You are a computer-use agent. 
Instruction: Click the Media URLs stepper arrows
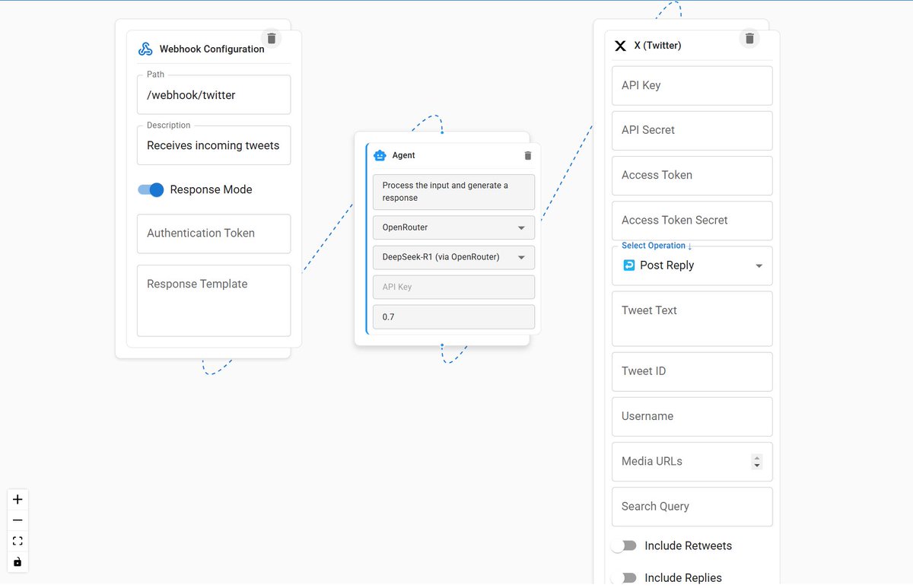756,462
